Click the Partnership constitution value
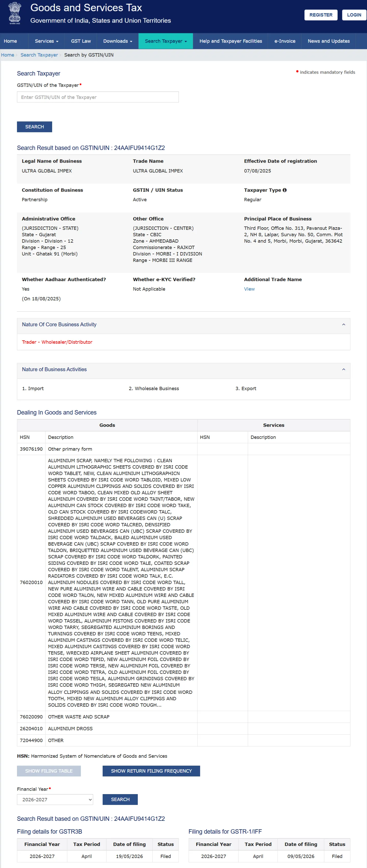The width and height of the screenshot is (367, 868). tap(35, 200)
